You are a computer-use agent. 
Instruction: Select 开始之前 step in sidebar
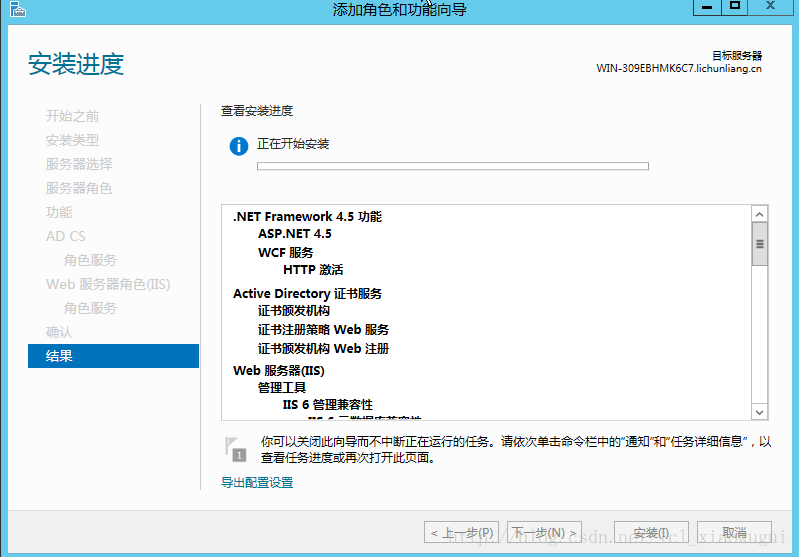coord(72,116)
